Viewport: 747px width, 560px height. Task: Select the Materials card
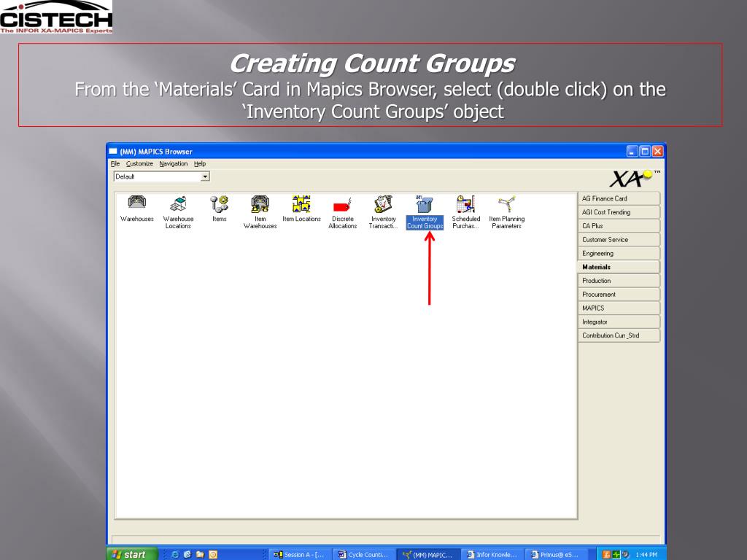(x=619, y=267)
